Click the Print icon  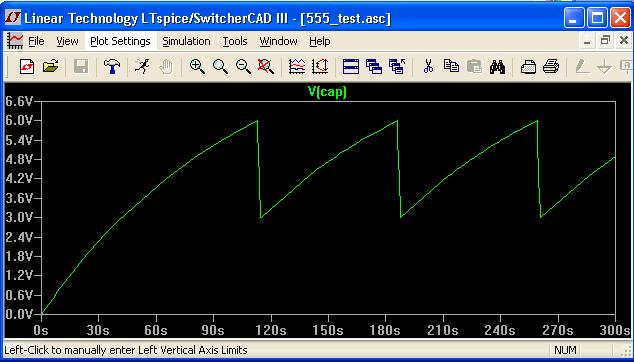(x=551, y=66)
